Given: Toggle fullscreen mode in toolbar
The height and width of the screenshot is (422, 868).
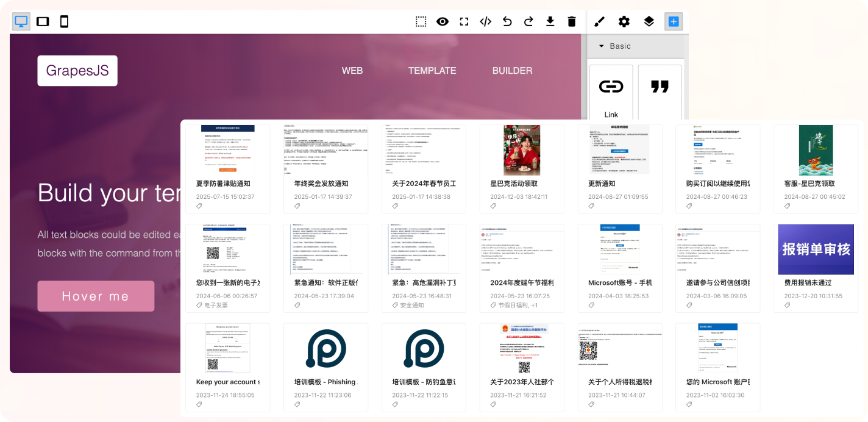Looking at the screenshot, I should click(x=464, y=22).
